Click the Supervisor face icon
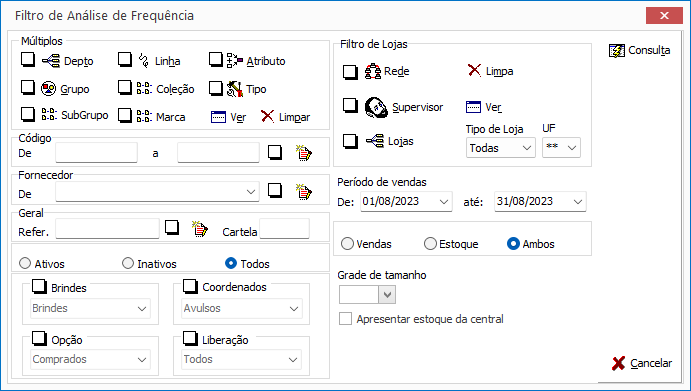The width and height of the screenshot is (691, 391). (x=376, y=107)
